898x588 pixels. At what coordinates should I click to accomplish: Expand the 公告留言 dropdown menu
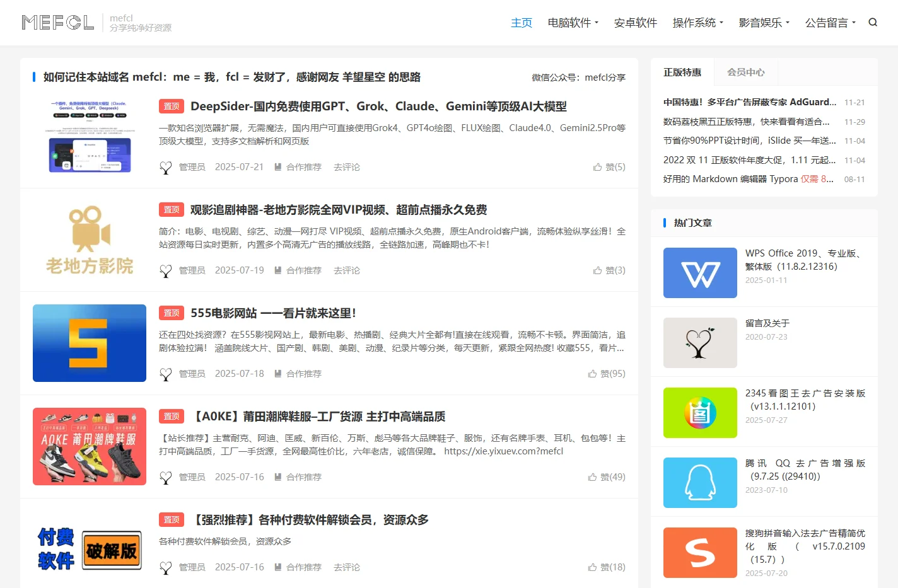point(831,23)
